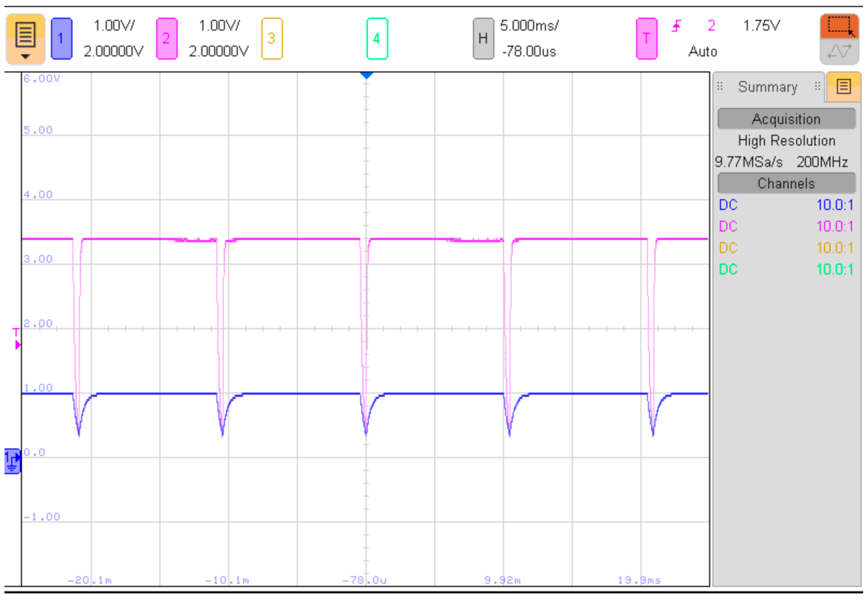
Task: Click blue trigger time reference triangle
Action: pos(366,76)
